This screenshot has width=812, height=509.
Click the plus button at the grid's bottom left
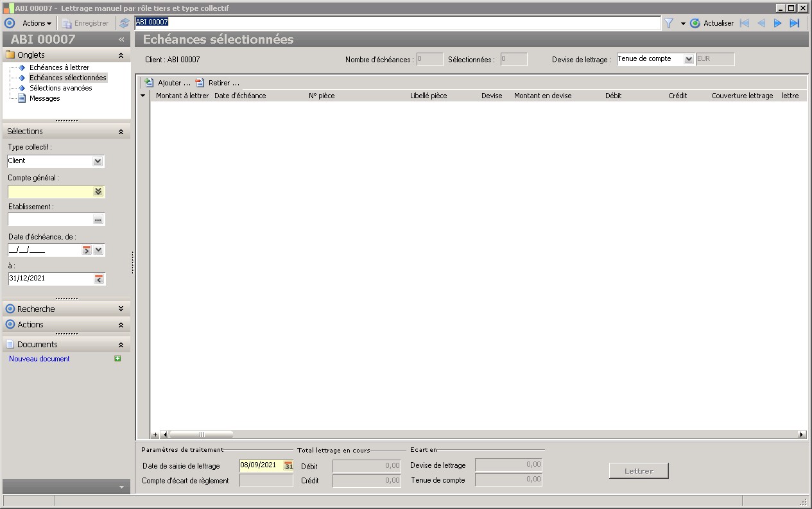[155, 435]
